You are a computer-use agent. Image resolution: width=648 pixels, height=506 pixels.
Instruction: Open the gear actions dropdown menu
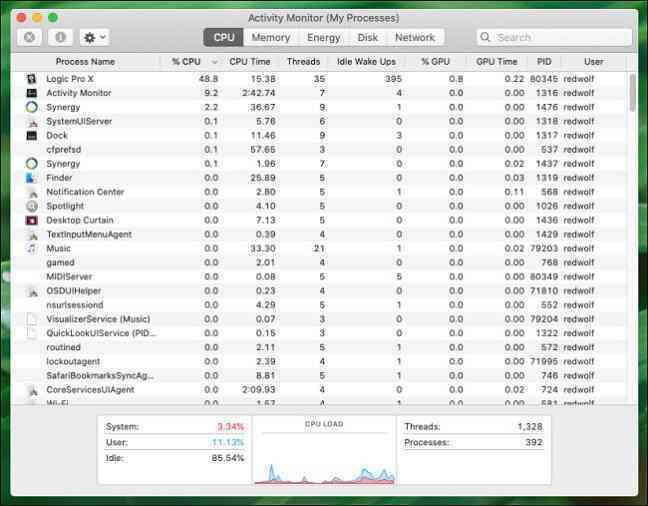click(x=94, y=37)
